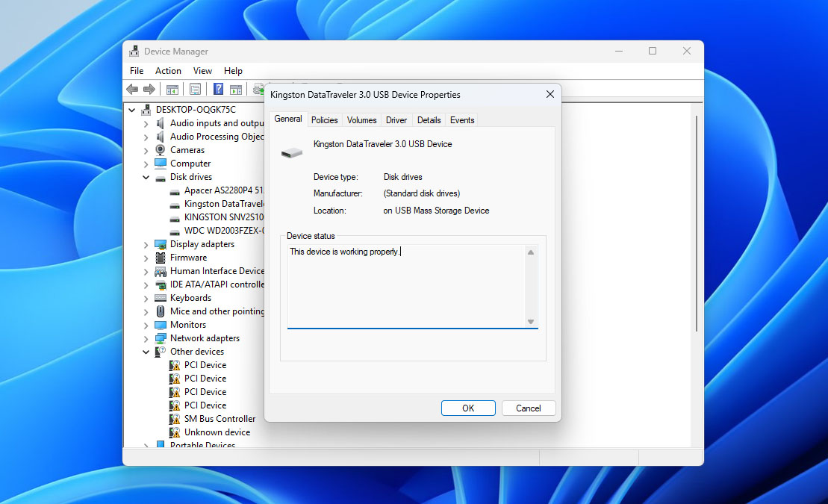This screenshot has width=828, height=504.
Task: Switch to the Events tab
Action: pyautogui.click(x=462, y=120)
